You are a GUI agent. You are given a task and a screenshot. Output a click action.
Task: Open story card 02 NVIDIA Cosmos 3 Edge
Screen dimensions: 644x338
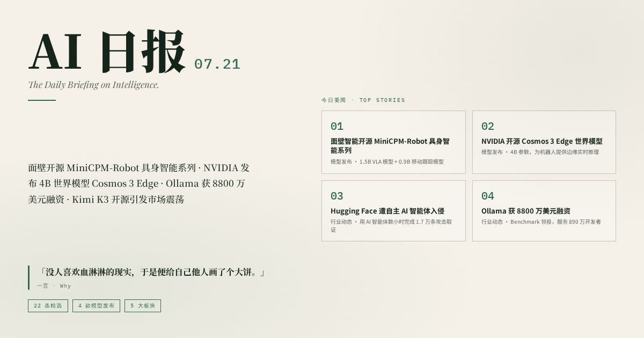544,142
